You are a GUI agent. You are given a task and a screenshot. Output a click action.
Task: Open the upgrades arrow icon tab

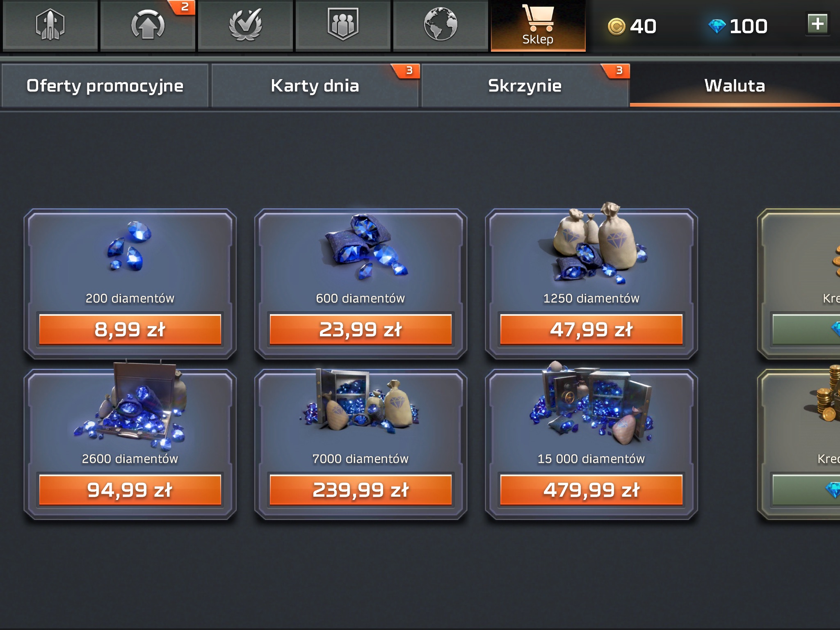tap(148, 25)
